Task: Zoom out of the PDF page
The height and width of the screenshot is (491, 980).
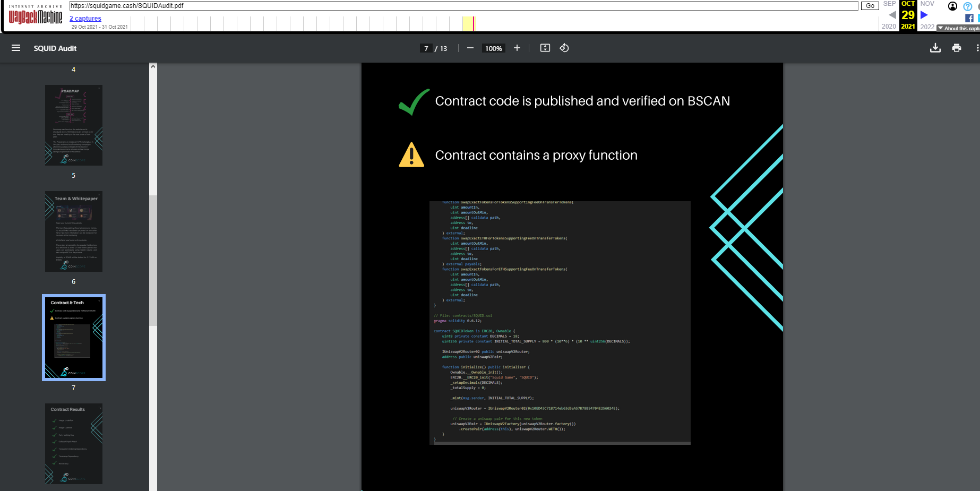Action: click(470, 48)
